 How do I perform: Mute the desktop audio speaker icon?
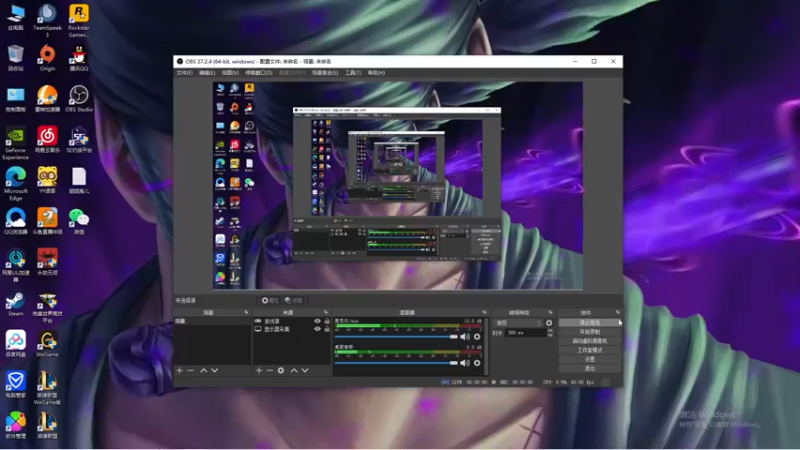(465, 363)
